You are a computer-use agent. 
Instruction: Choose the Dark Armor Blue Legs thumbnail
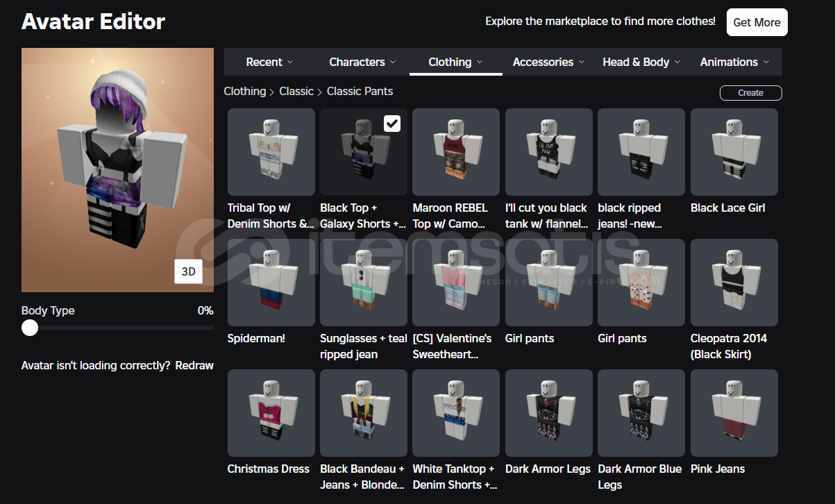tap(641, 413)
